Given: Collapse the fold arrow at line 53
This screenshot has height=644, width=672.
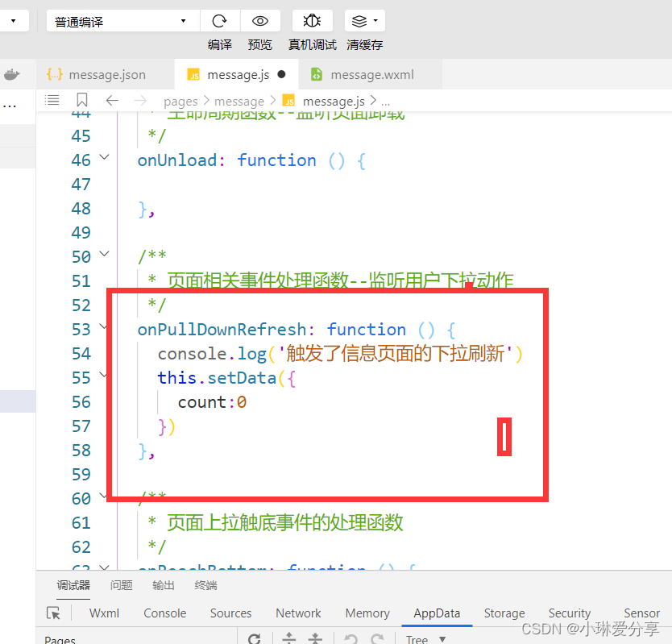Looking at the screenshot, I should click(x=103, y=326).
